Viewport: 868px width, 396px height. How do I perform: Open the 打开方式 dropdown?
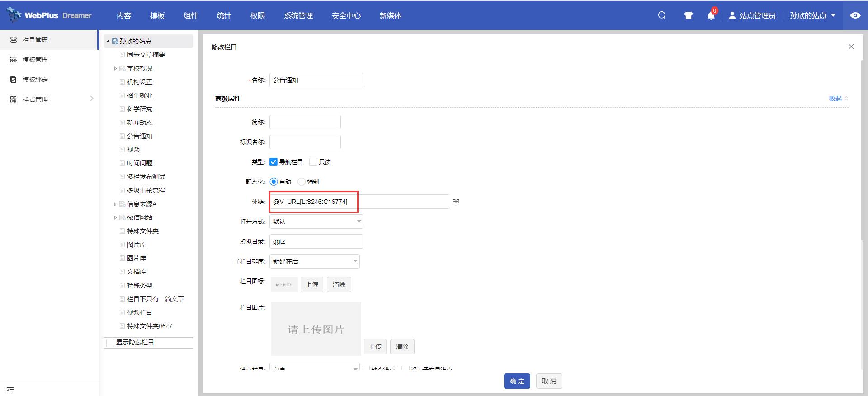pos(316,222)
